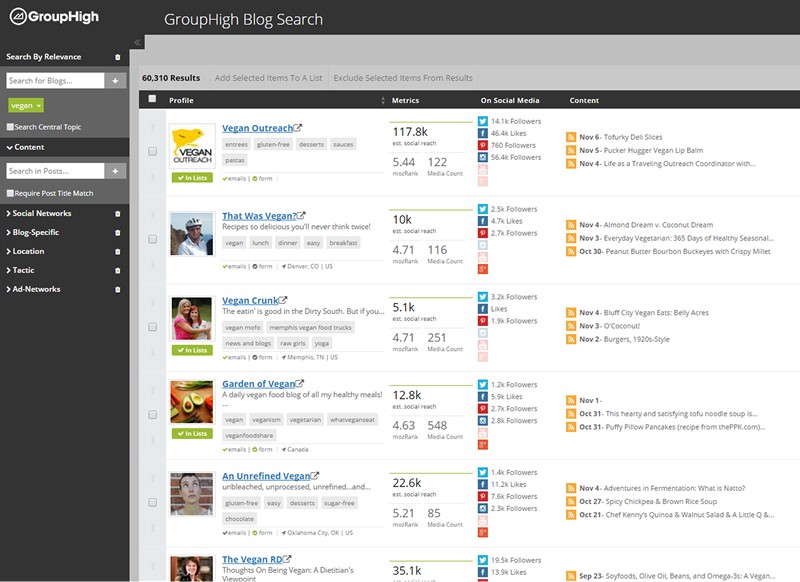Click the Search in Posts input field
This screenshot has height=582, width=800.
click(x=55, y=171)
